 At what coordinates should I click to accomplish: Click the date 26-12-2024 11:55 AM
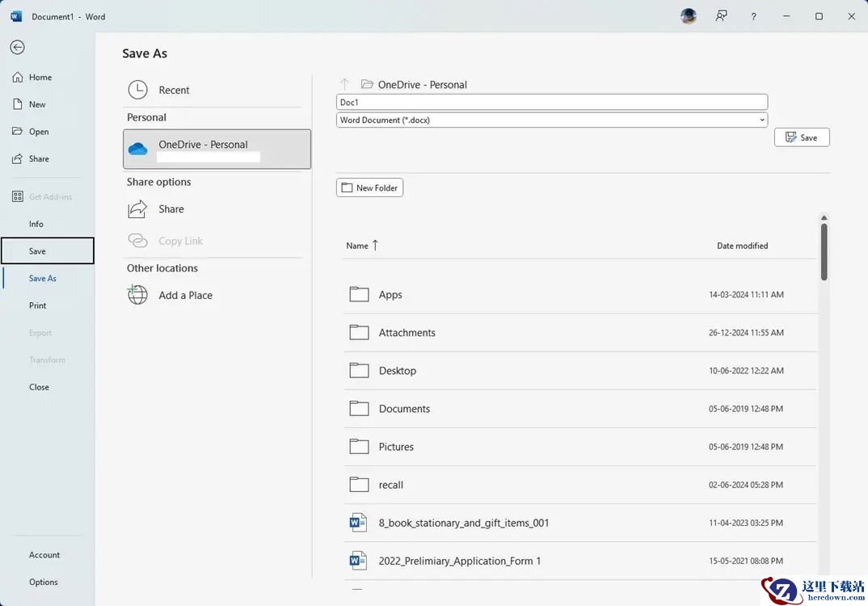[746, 333]
